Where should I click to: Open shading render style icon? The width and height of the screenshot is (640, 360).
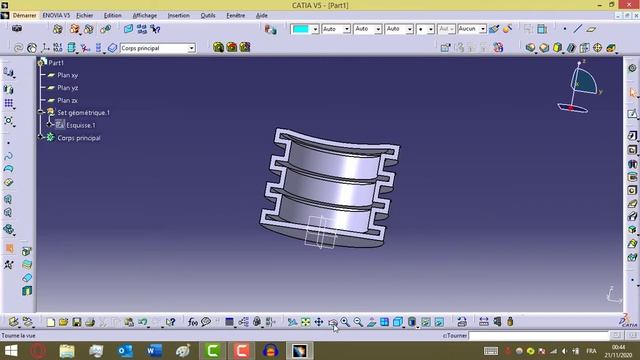[412, 322]
